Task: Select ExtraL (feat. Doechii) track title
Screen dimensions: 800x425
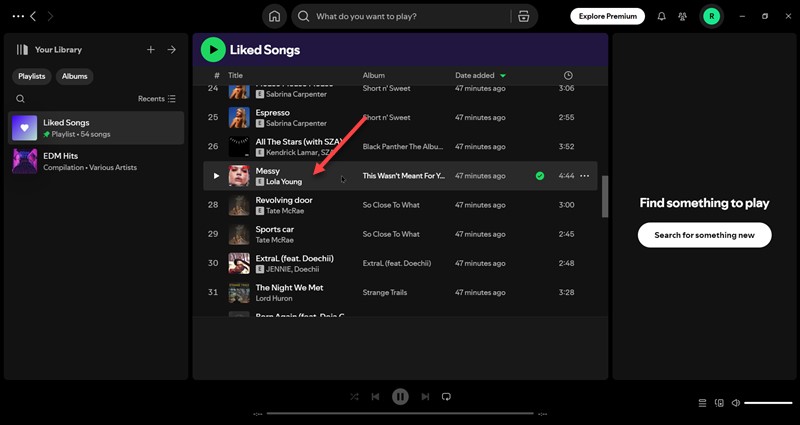Action: click(294, 258)
